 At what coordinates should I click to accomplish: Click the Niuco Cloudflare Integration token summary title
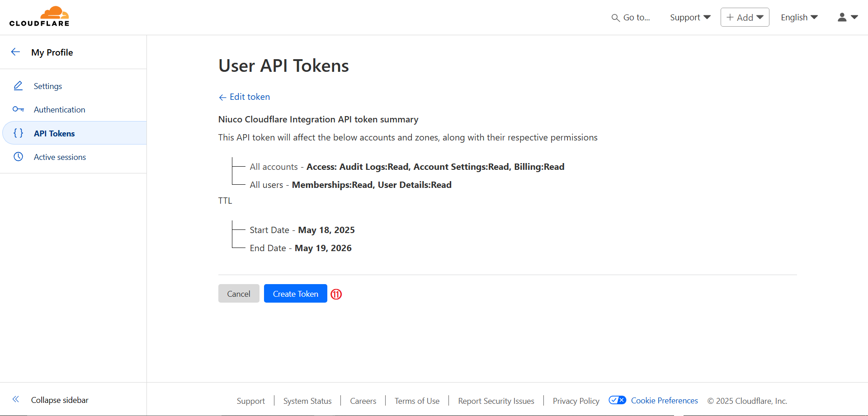[x=318, y=119]
